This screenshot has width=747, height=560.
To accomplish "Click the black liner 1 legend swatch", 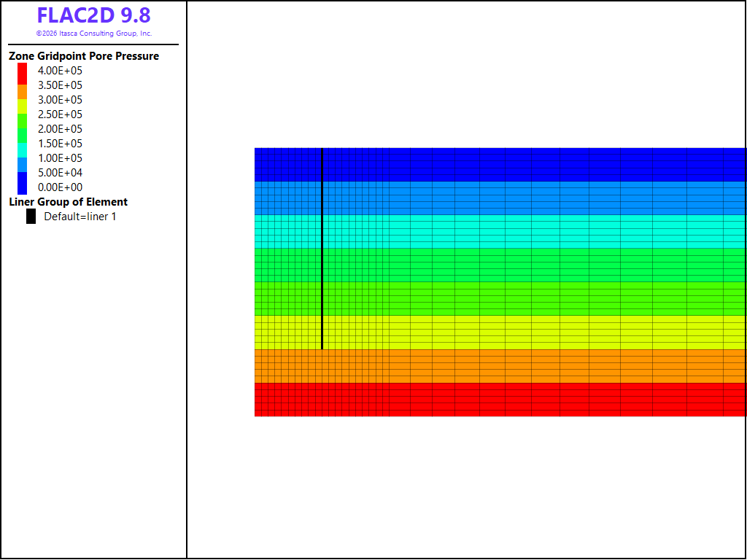I will [31, 216].
